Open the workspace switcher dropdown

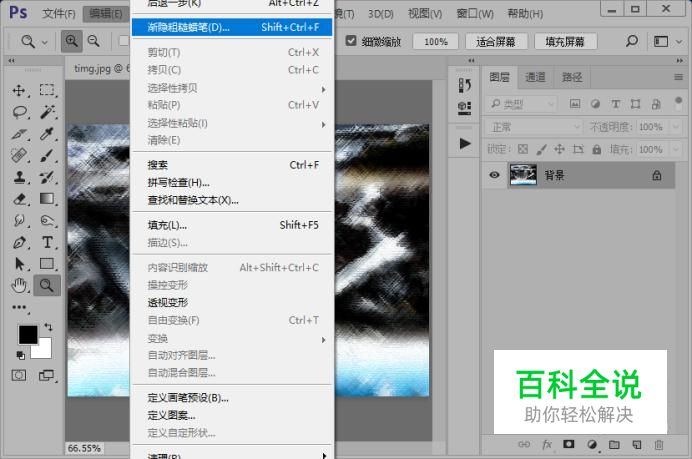pos(666,41)
